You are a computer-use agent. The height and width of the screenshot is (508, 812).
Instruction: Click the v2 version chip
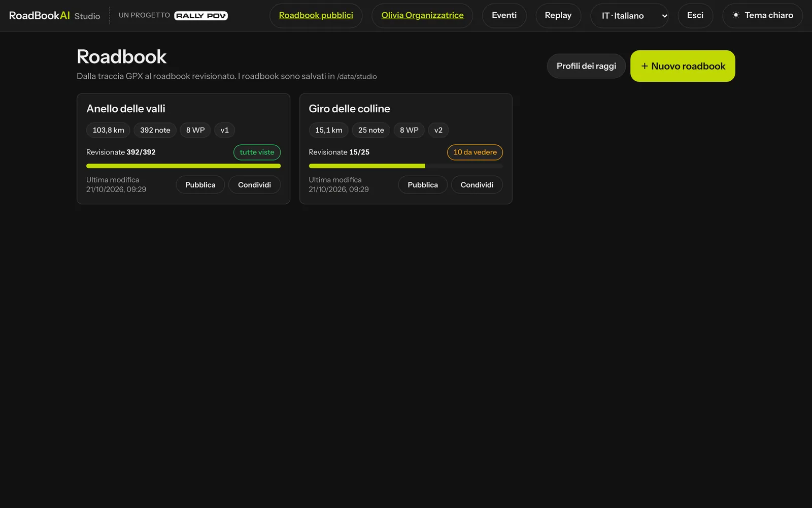click(x=438, y=130)
